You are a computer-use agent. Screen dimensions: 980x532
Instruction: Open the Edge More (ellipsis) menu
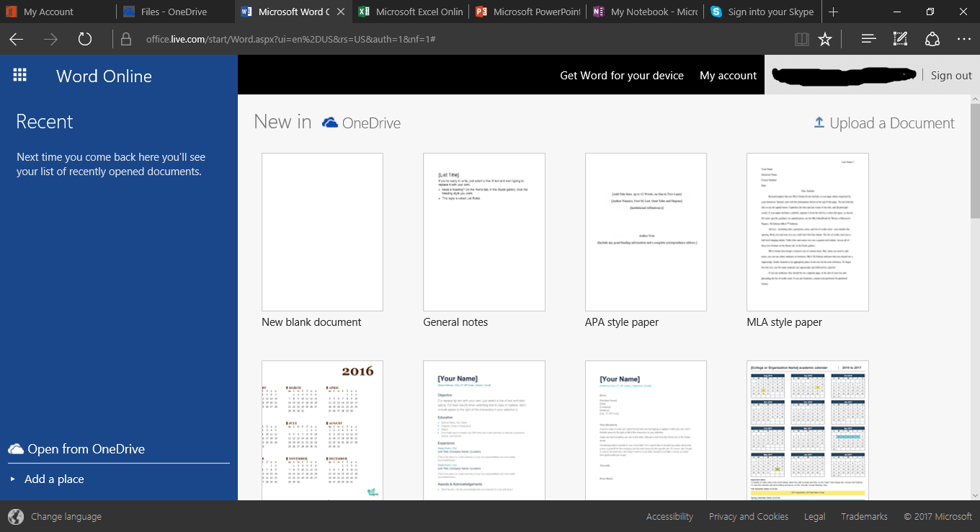pos(964,39)
